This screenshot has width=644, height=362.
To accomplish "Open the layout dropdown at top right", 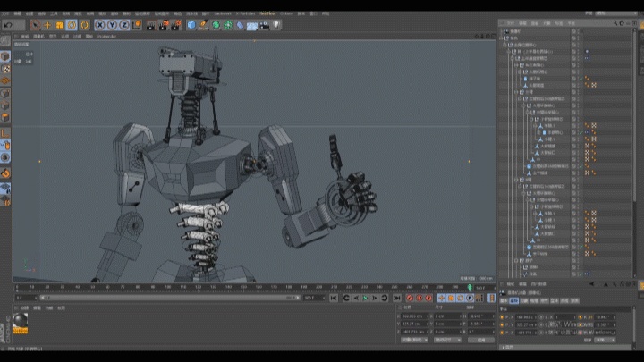I will 617,14.
